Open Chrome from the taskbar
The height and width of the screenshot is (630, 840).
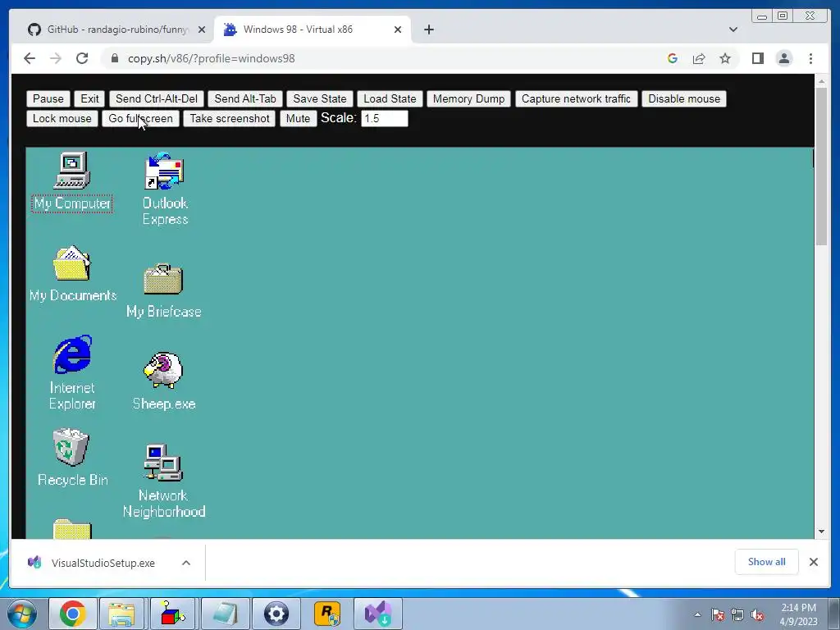73,614
